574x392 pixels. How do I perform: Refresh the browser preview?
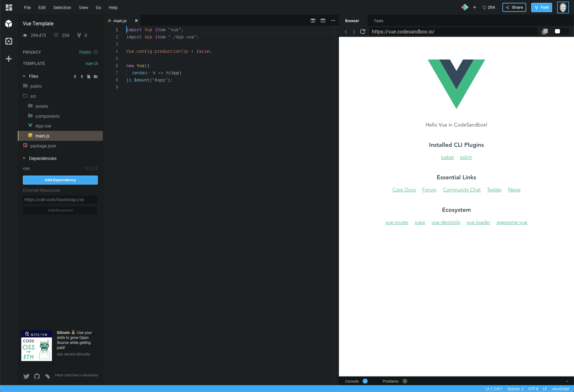[x=363, y=32]
